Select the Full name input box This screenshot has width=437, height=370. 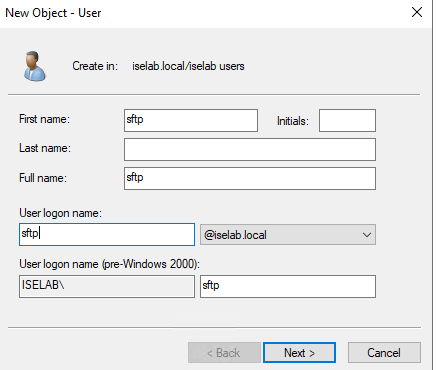point(250,179)
